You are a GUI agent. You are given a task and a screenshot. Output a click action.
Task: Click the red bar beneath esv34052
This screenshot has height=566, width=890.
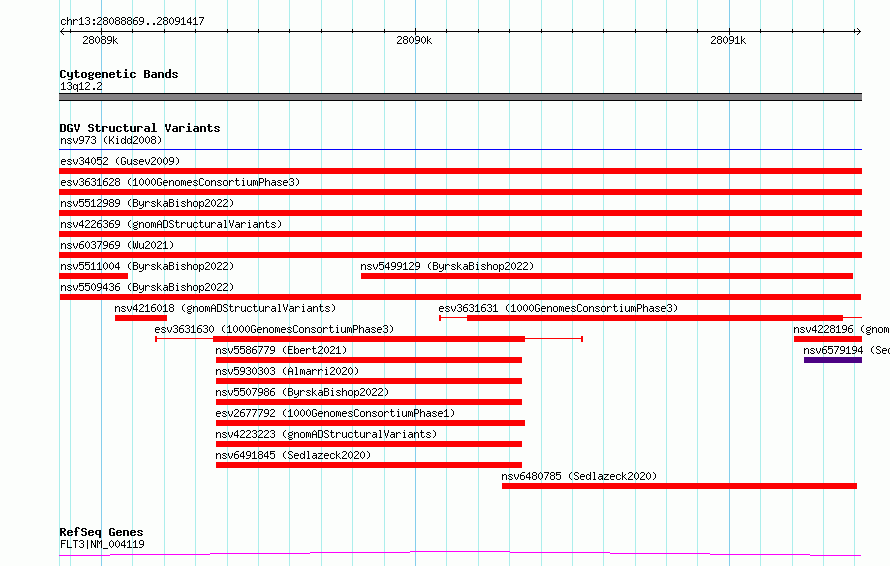(x=460, y=171)
